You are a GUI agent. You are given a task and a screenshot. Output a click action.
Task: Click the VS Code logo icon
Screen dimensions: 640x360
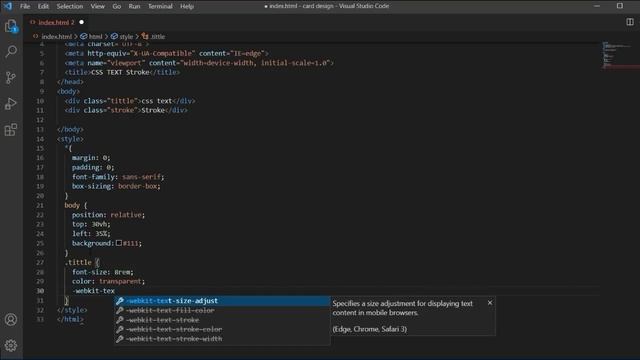pos(8,6)
